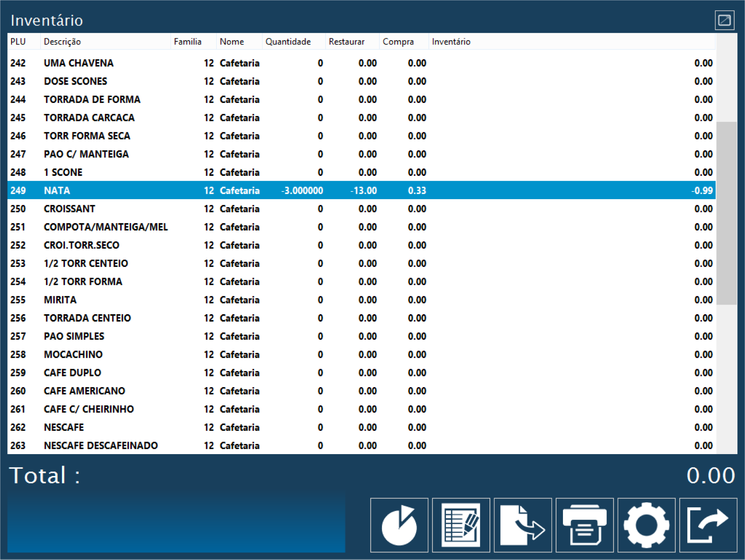Select the CROISSANT row

tap(70, 209)
